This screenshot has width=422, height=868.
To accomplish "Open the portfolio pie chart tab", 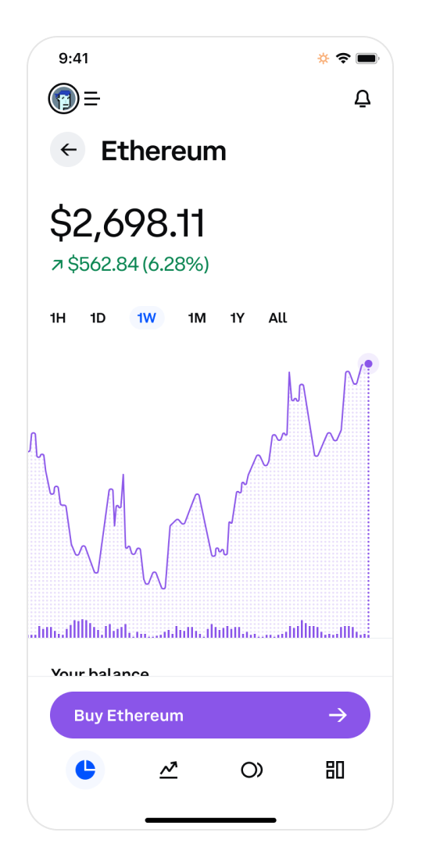I will 85,770.
